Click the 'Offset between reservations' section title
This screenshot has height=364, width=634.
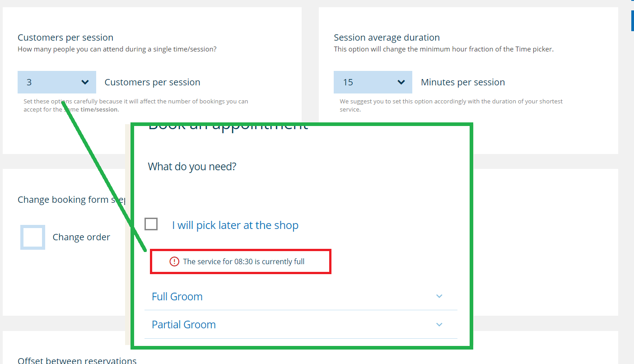coord(77,360)
